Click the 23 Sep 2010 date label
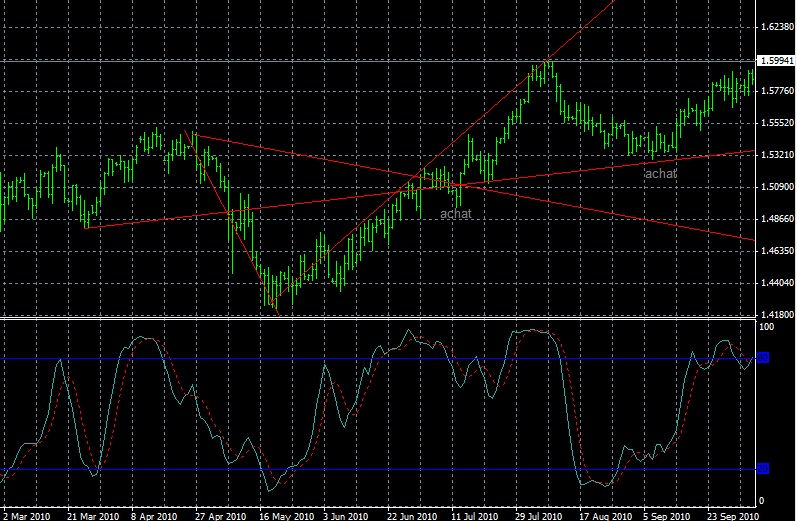Viewport: 797px width, 521px height. (733, 516)
